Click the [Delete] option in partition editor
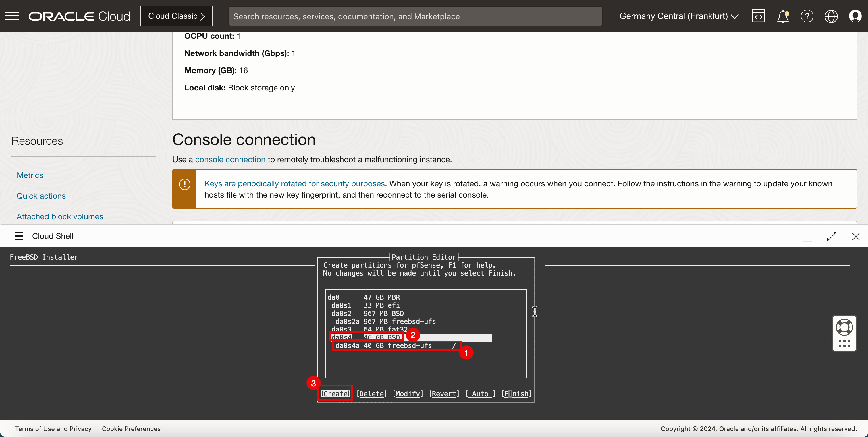 [x=371, y=394]
